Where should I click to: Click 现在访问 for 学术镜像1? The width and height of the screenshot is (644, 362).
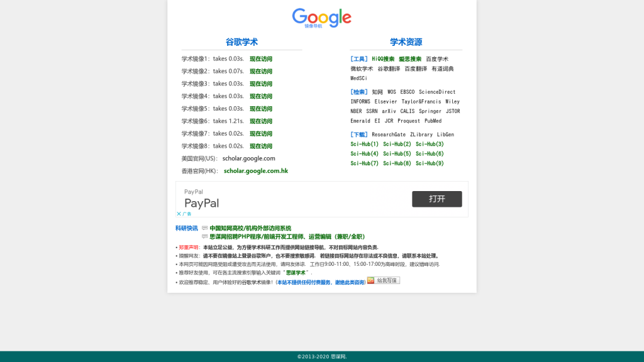pyautogui.click(x=261, y=59)
